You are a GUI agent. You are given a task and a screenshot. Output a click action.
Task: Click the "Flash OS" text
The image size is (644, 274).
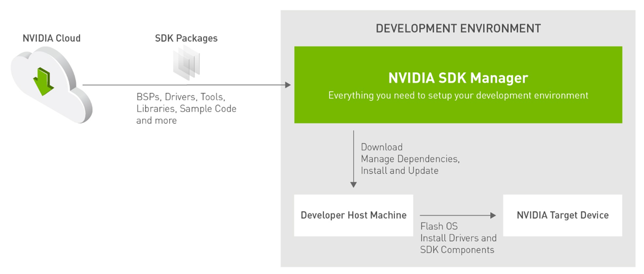[x=438, y=226]
